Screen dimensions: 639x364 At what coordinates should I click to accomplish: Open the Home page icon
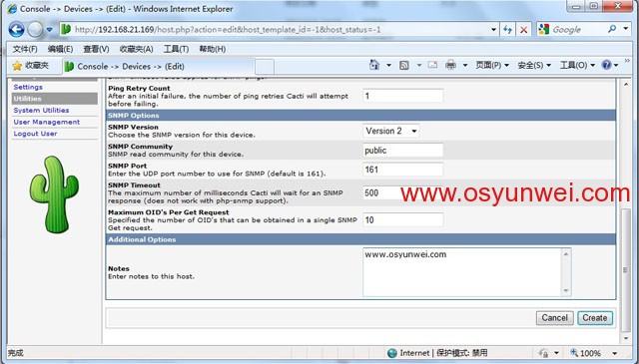[374, 65]
